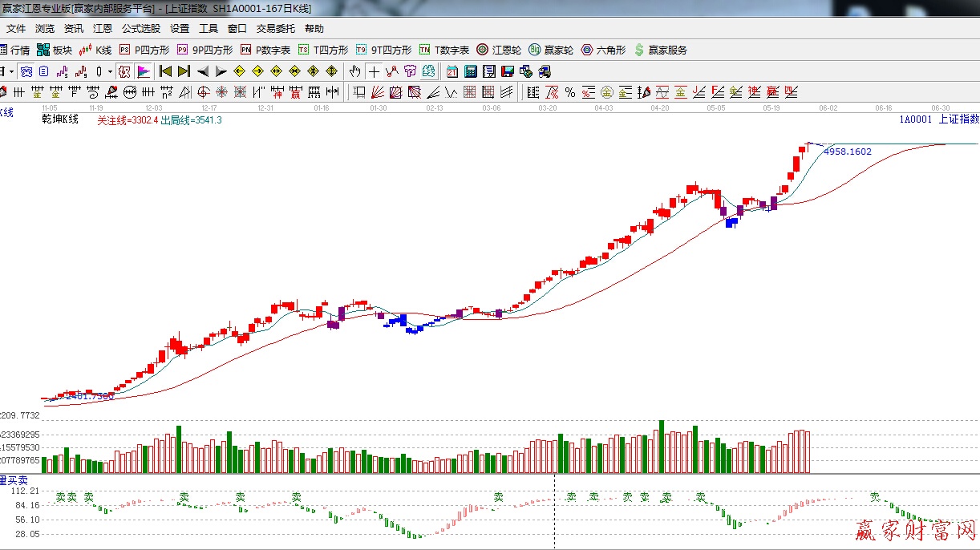980x550 pixels.
Task: Click the hand pan tool icon
Action: pos(354,71)
